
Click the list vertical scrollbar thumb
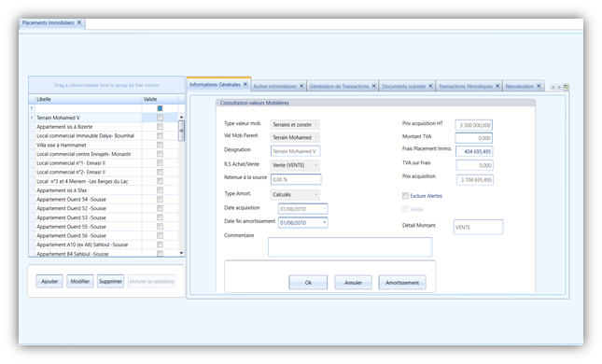pyautogui.click(x=182, y=131)
